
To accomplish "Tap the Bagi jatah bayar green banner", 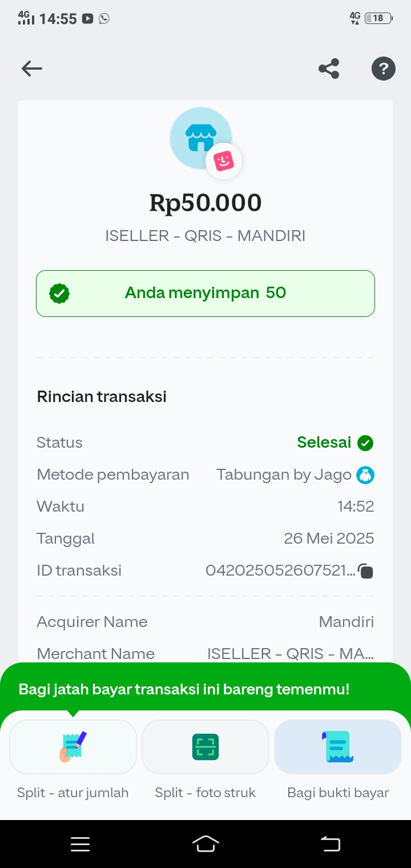I will click(x=184, y=689).
